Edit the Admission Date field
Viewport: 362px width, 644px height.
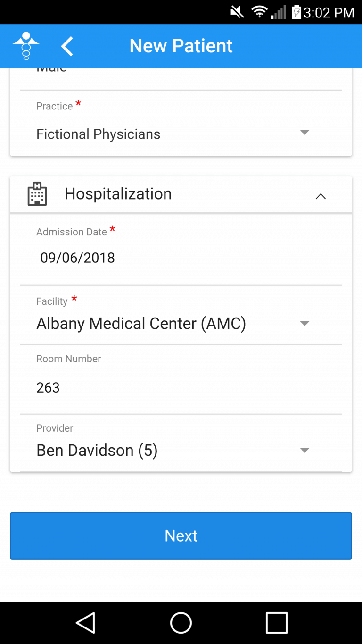(78, 258)
